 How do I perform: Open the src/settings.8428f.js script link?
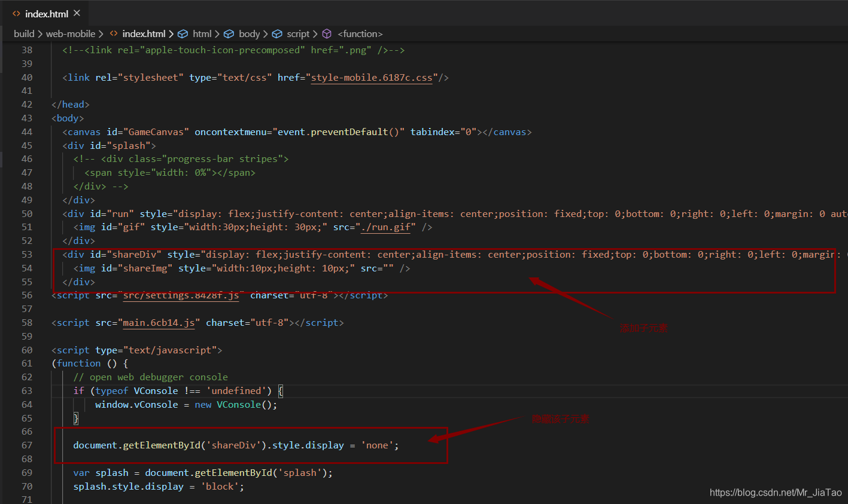click(x=181, y=295)
